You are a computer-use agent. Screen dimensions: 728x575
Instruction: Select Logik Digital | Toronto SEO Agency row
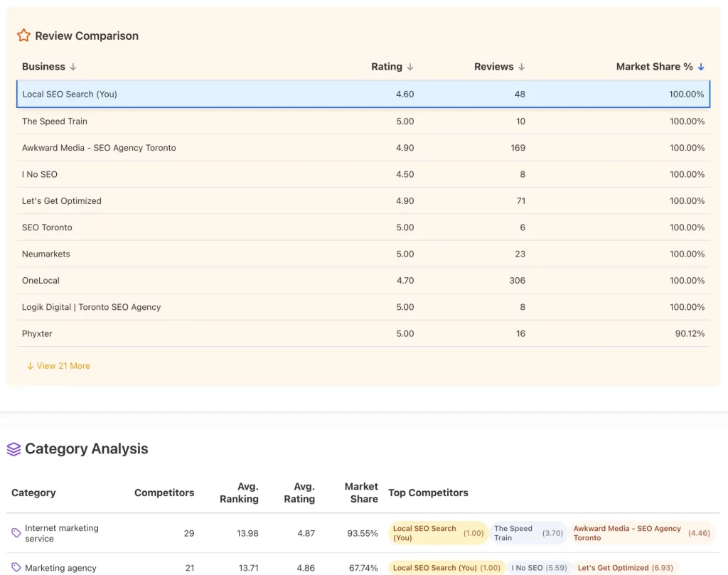(x=363, y=307)
